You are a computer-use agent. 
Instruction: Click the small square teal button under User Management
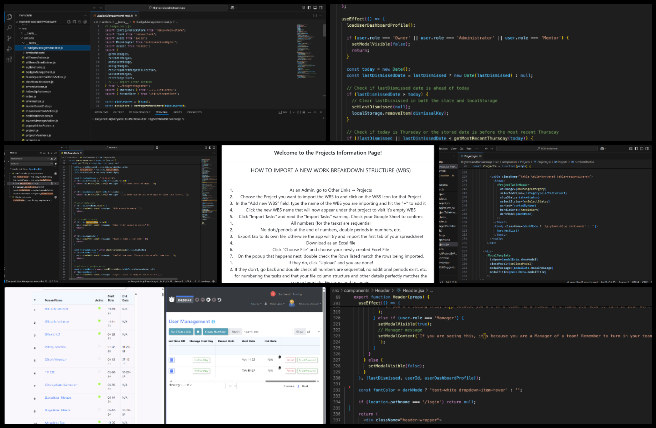click(x=198, y=332)
